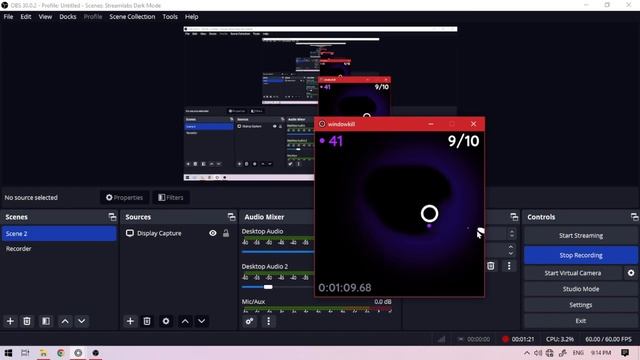640x360 pixels.
Task: Move the scene up in the Scenes list
Action: 65,321
